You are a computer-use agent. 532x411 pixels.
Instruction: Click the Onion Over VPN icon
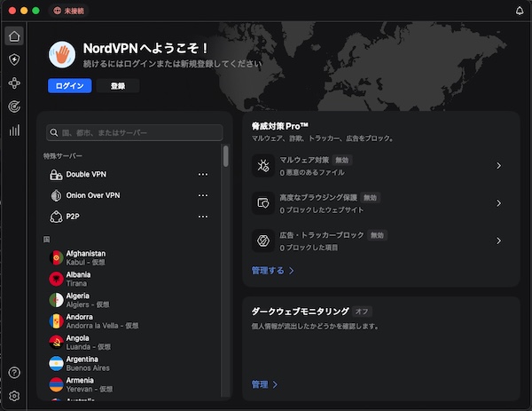point(56,195)
